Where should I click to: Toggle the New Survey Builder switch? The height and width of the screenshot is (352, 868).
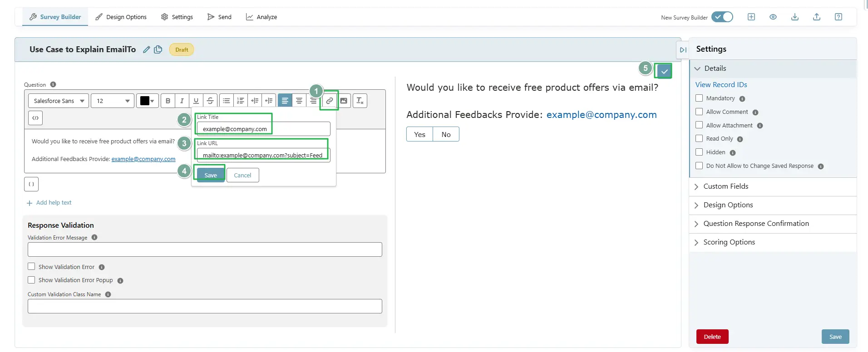(x=722, y=17)
